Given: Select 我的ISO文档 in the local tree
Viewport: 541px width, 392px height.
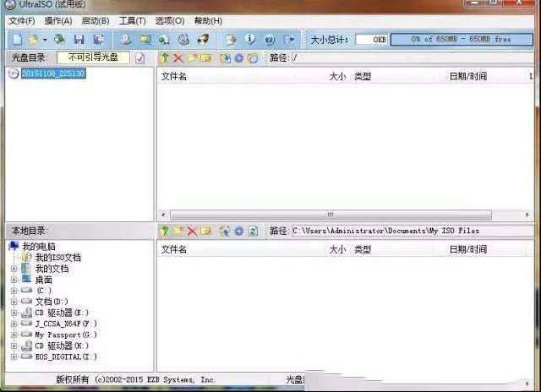Looking at the screenshot, I should coord(58,258).
